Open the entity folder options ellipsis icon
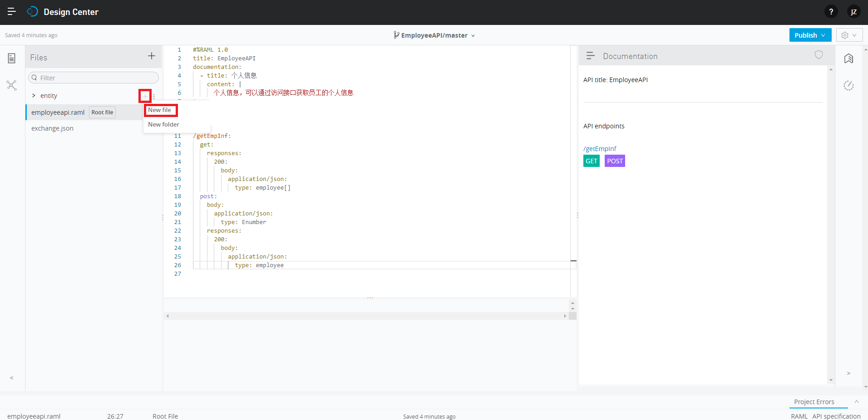The image size is (868, 420). (153, 96)
